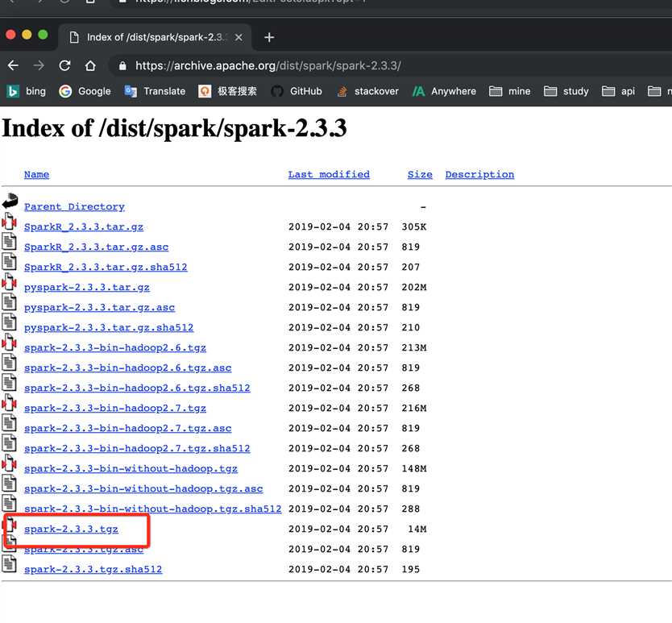Sort listing by Last modified column
The image size is (672, 623).
click(329, 175)
